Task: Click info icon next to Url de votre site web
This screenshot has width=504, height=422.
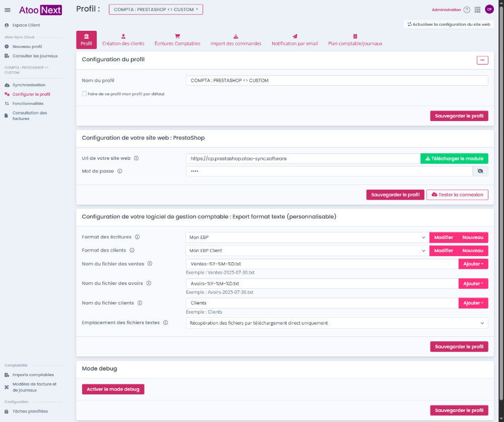Action: point(136,158)
